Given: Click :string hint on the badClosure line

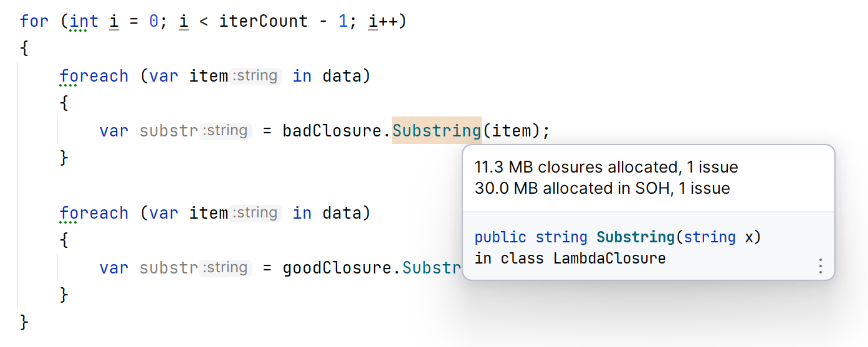Looking at the screenshot, I should 225,131.
